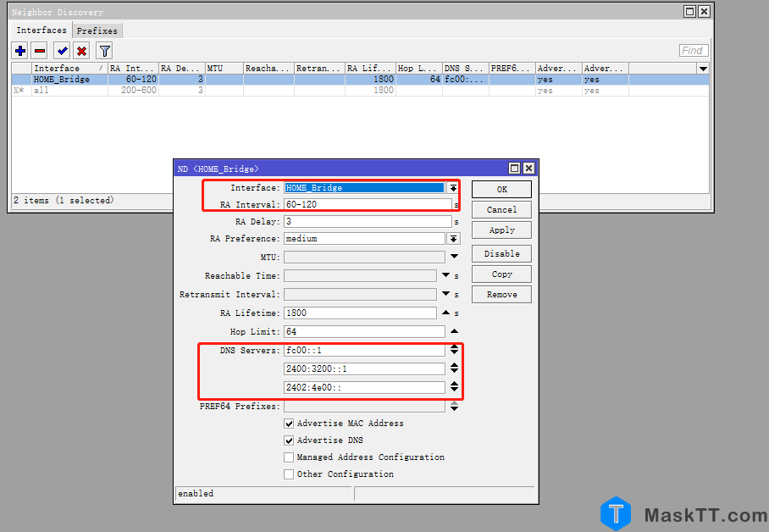Click the RA Delay field

pyautogui.click(x=368, y=222)
